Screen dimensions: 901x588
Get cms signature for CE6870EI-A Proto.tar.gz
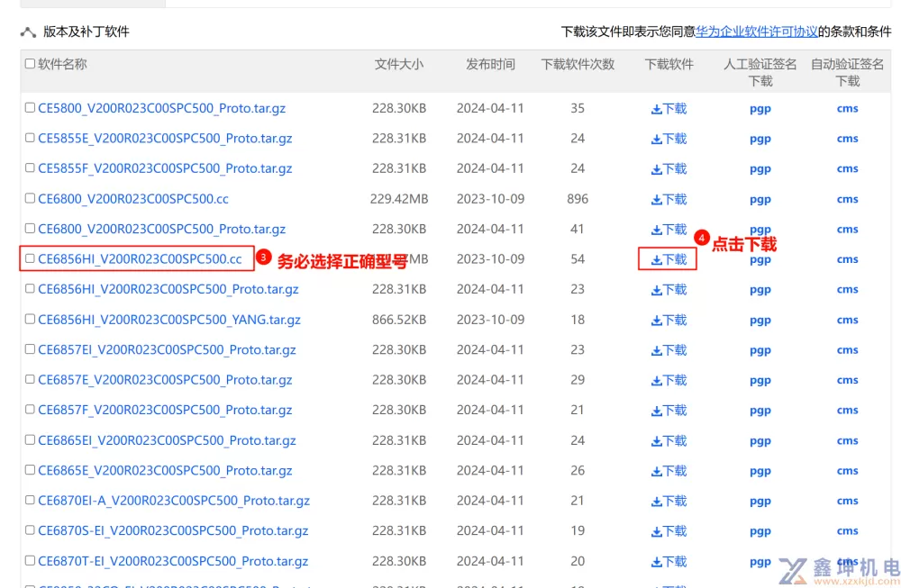848,501
